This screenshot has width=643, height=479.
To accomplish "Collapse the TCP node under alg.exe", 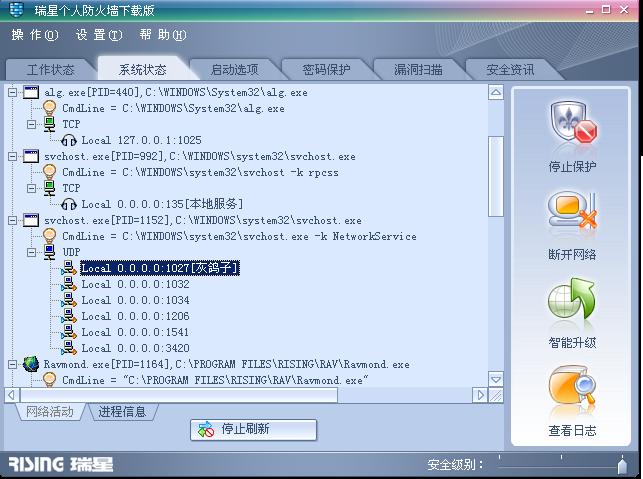I will [32, 124].
